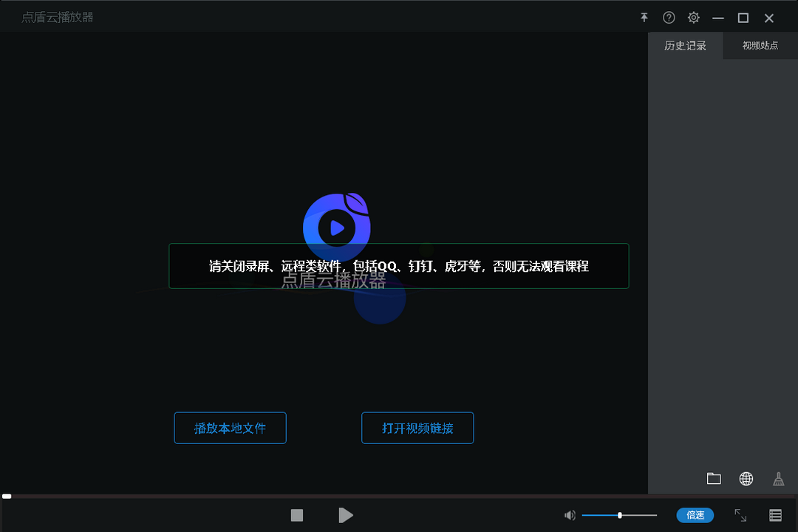The height and width of the screenshot is (532, 798).
Task: Click the globe icon in history panel
Action: [x=746, y=479]
